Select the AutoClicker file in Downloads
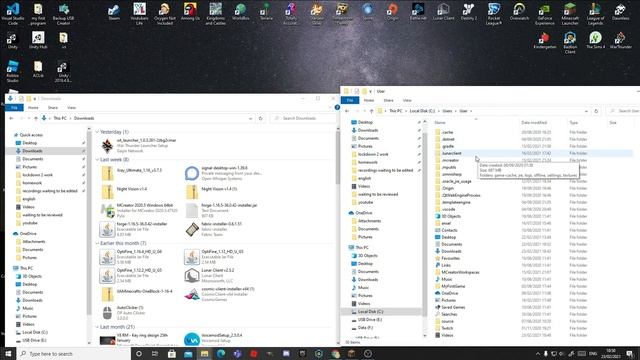The height and width of the screenshot is (360, 640). [x=123, y=313]
